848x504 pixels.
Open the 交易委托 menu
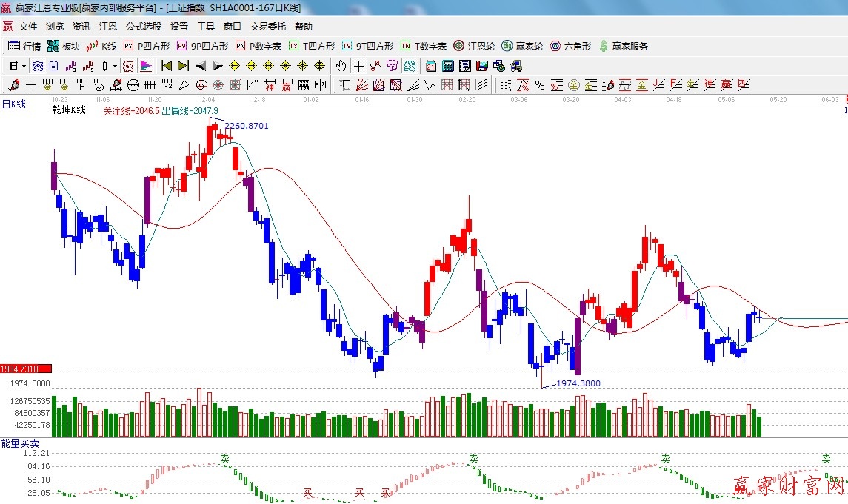pyautogui.click(x=267, y=27)
